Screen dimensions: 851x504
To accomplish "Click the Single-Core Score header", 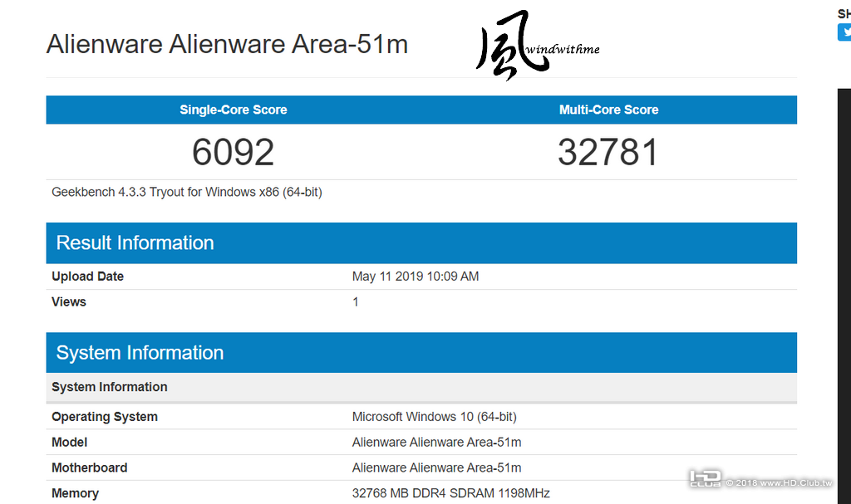I will (x=234, y=110).
